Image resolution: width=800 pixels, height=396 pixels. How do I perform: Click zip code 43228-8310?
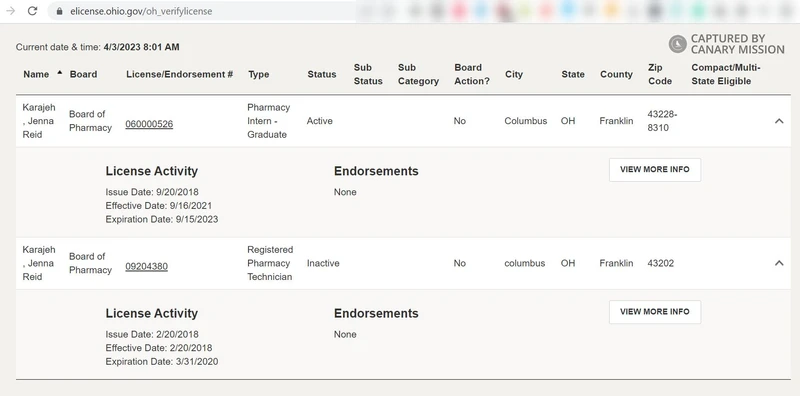pyautogui.click(x=662, y=121)
